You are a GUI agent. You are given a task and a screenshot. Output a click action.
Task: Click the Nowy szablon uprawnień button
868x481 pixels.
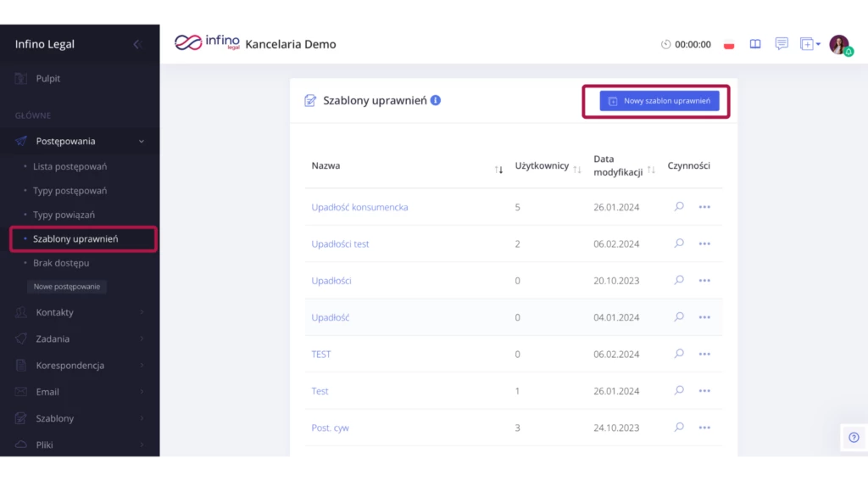coord(659,101)
